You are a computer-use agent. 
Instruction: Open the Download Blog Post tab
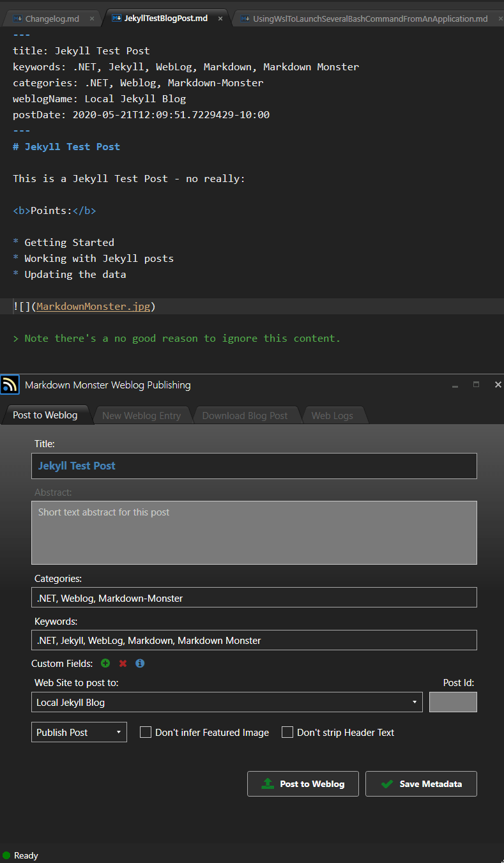[x=245, y=415]
